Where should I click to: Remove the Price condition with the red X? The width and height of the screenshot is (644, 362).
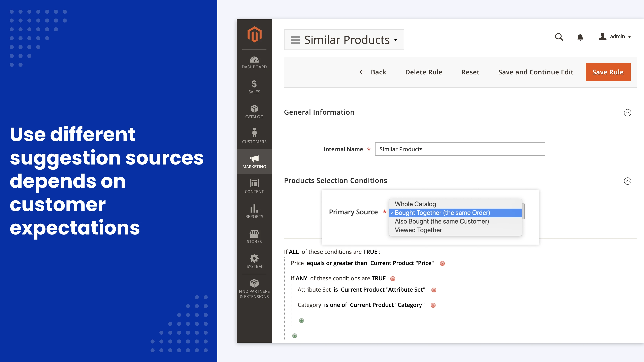(442, 263)
